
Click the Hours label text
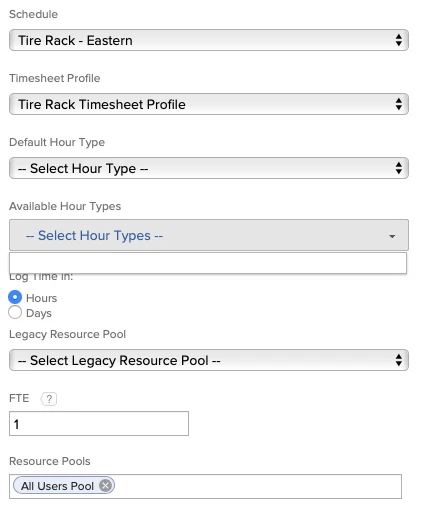(x=42, y=298)
